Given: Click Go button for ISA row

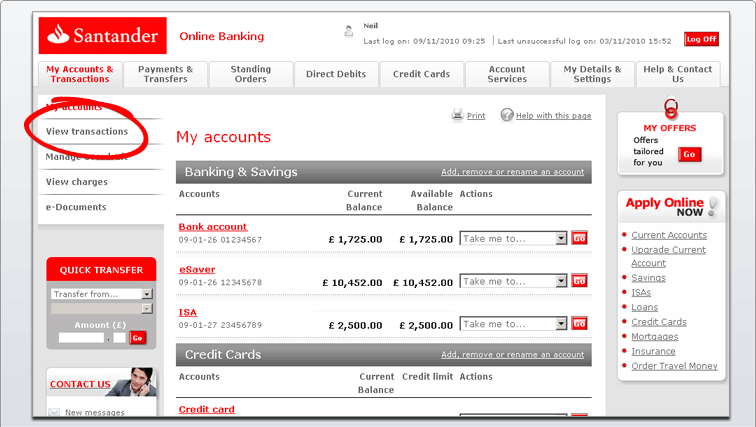Looking at the screenshot, I should (x=579, y=323).
